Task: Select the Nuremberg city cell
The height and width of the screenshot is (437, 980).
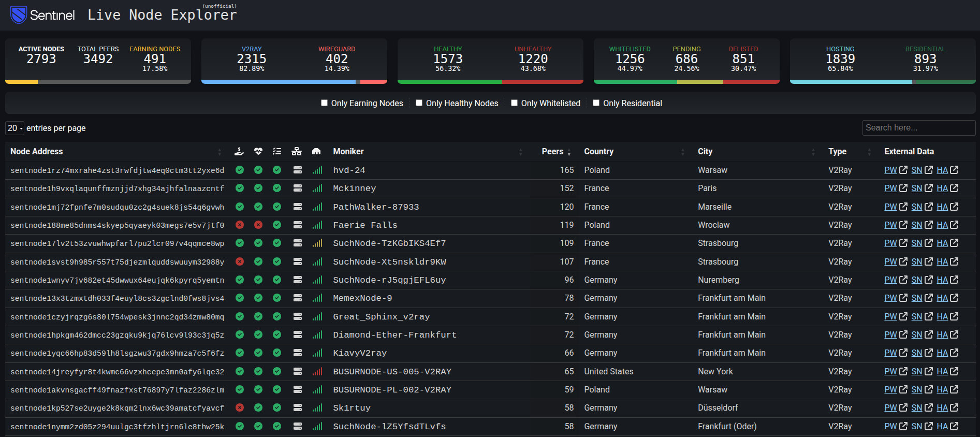Action: [x=719, y=280]
